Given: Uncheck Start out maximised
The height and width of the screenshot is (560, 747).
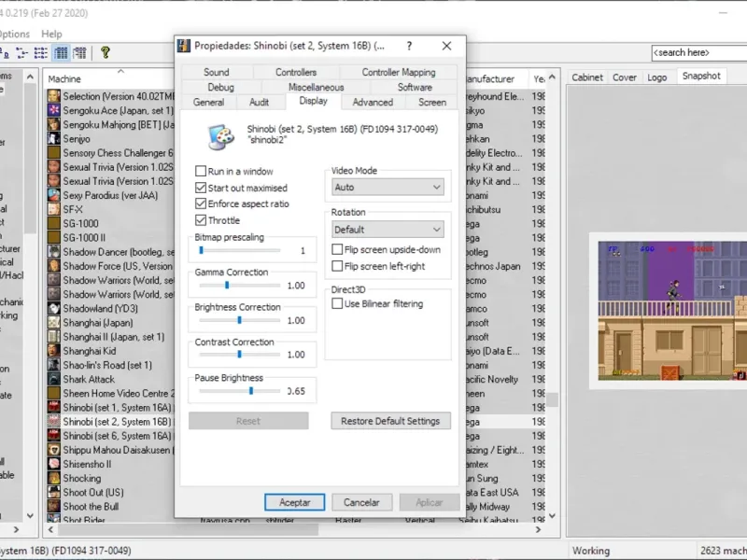Looking at the screenshot, I should pyautogui.click(x=201, y=188).
